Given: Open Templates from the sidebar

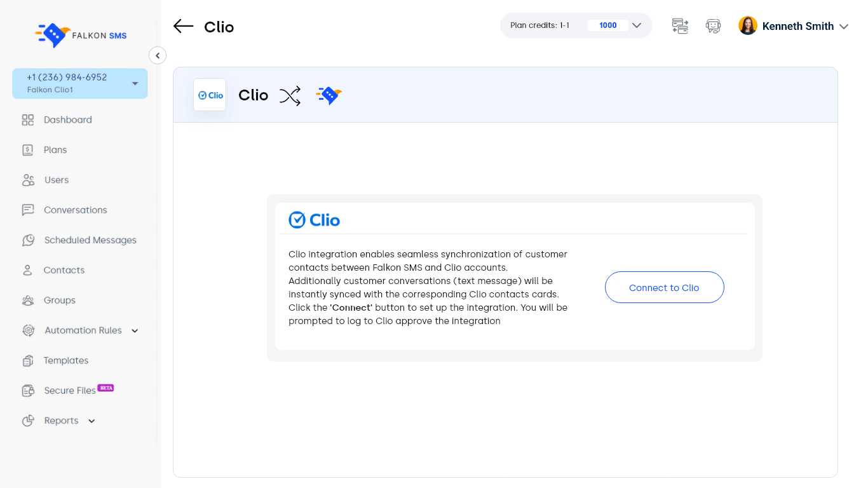Looking at the screenshot, I should pyautogui.click(x=66, y=361).
